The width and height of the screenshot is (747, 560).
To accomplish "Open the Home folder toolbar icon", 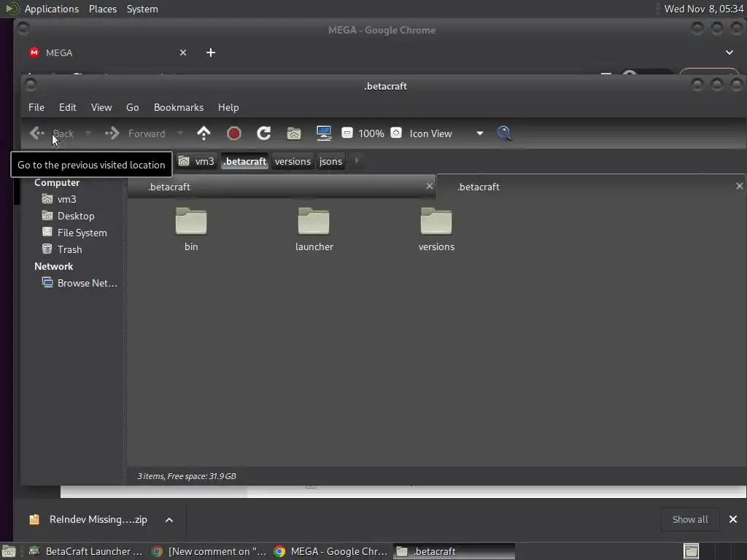I will pyautogui.click(x=294, y=133).
